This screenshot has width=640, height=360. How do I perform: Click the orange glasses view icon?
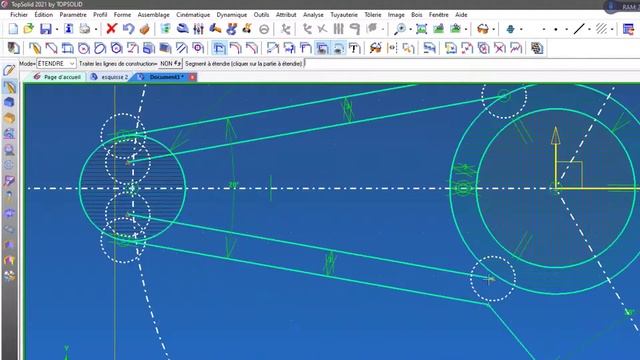pyautogui.click(x=483, y=29)
